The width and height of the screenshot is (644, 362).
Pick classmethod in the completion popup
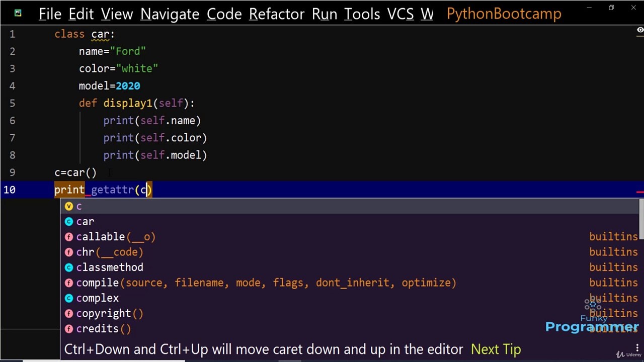[x=350, y=267]
